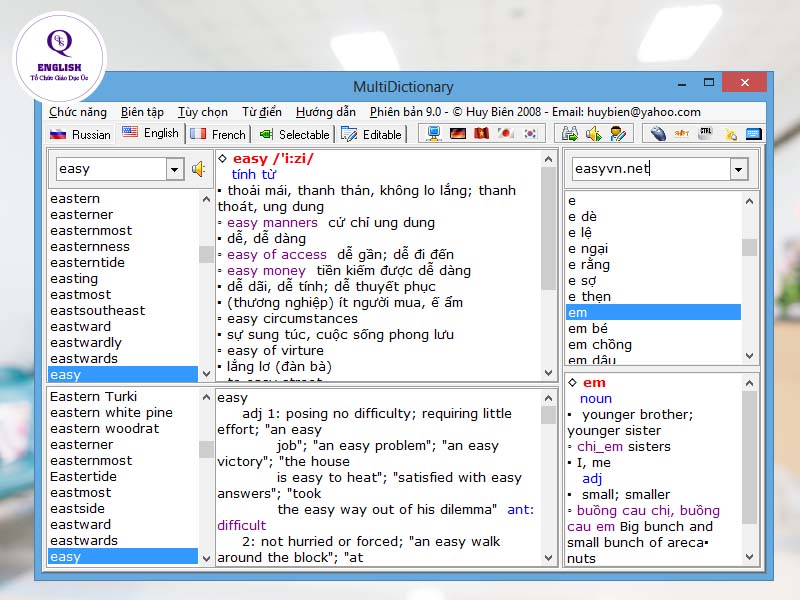
Task: Select 'em chồng' in Vietnamese list
Action: coord(600,344)
